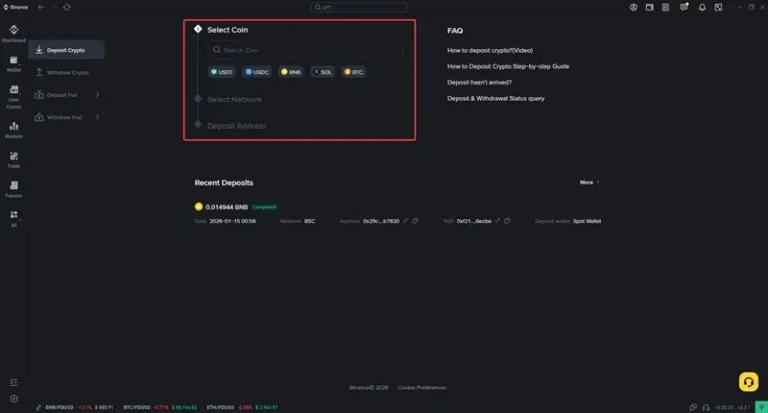Select Deposit Crypto menu item
768x413 pixels.
[x=67, y=49]
